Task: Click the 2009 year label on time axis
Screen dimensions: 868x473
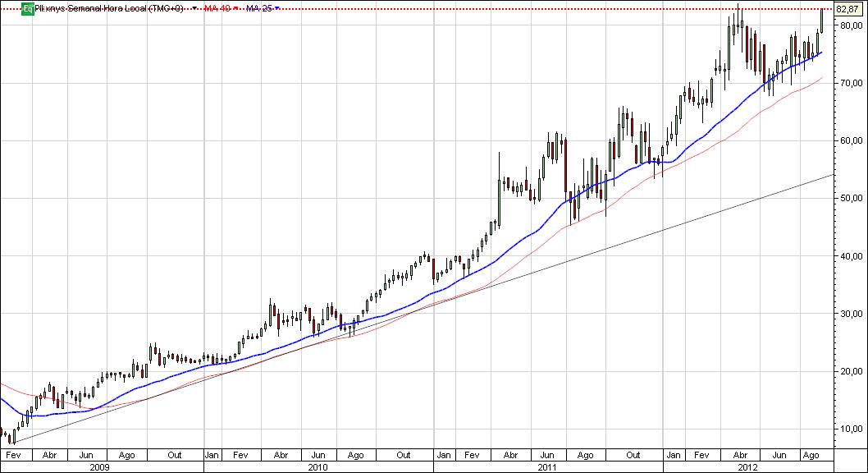Action: pyautogui.click(x=99, y=467)
